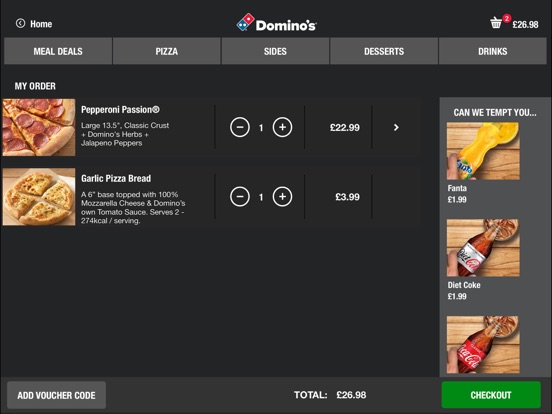This screenshot has height=414, width=552.
Task: Open the Meal Deals tab
Action: click(x=58, y=51)
